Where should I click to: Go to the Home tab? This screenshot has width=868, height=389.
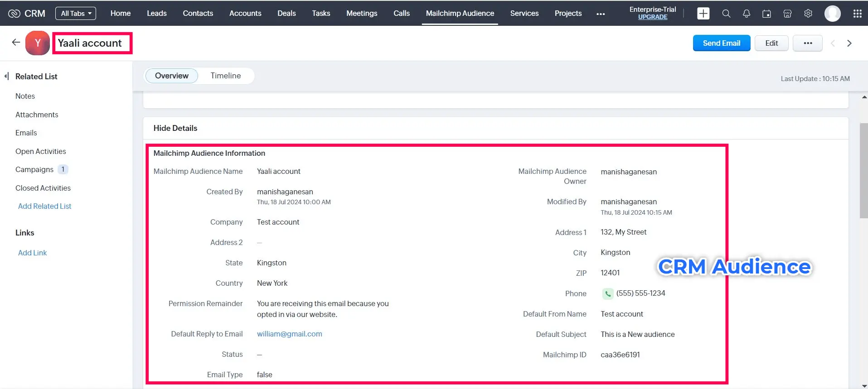(x=121, y=14)
